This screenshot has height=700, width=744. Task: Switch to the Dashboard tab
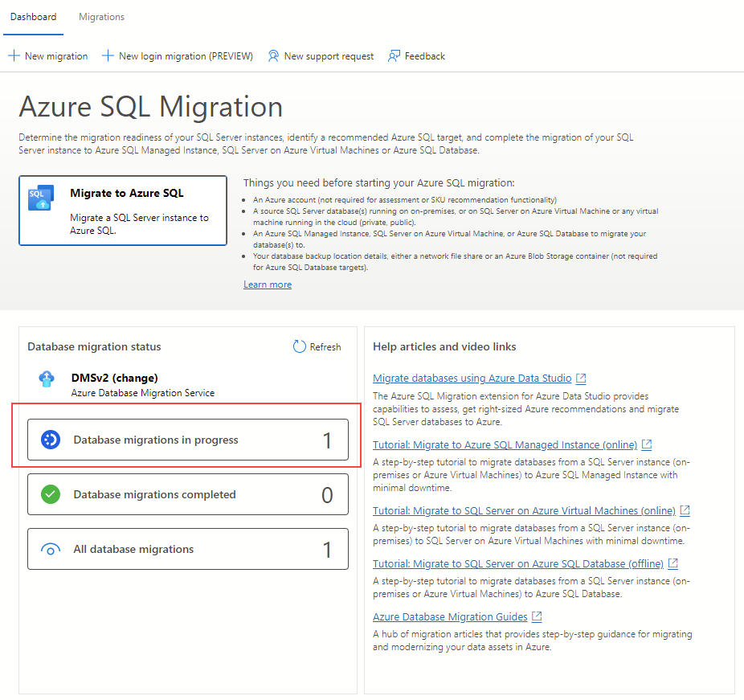(x=33, y=17)
